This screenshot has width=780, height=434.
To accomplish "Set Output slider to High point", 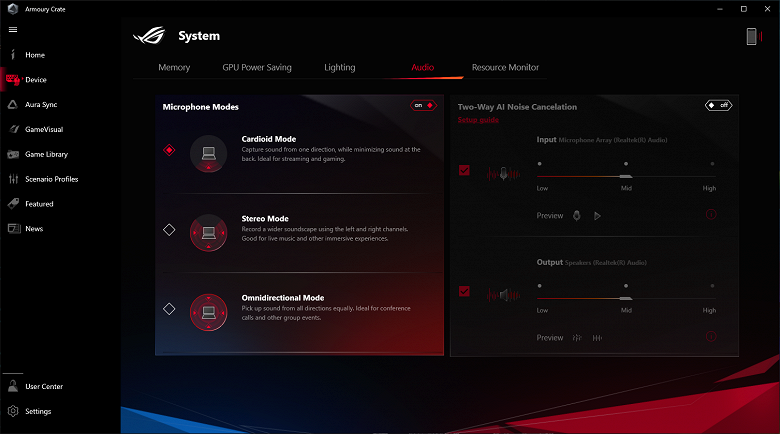I will pos(712,286).
